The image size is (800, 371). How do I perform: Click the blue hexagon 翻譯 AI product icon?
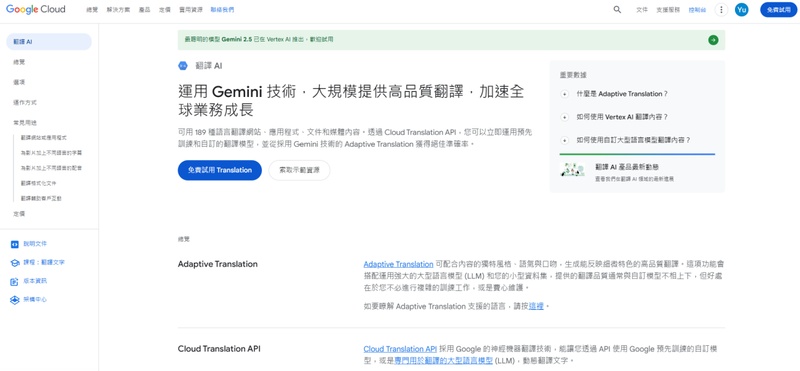click(183, 65)
